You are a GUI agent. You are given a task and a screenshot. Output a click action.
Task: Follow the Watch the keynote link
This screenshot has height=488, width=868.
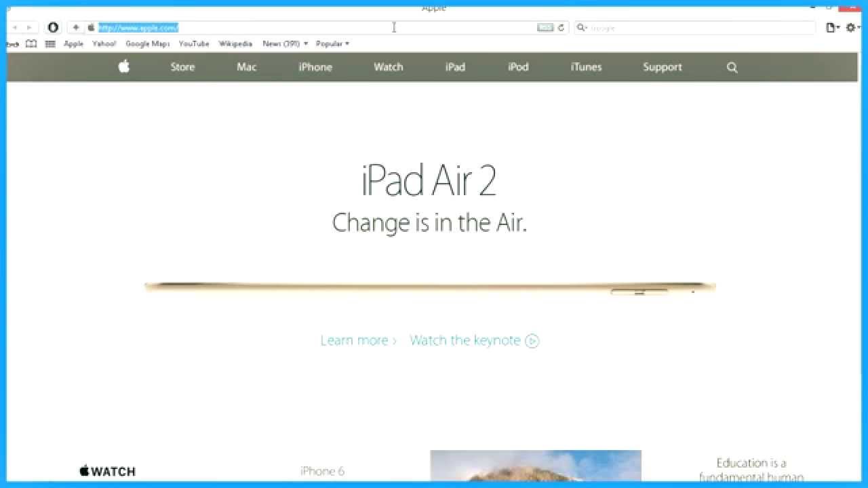point(465,340)
